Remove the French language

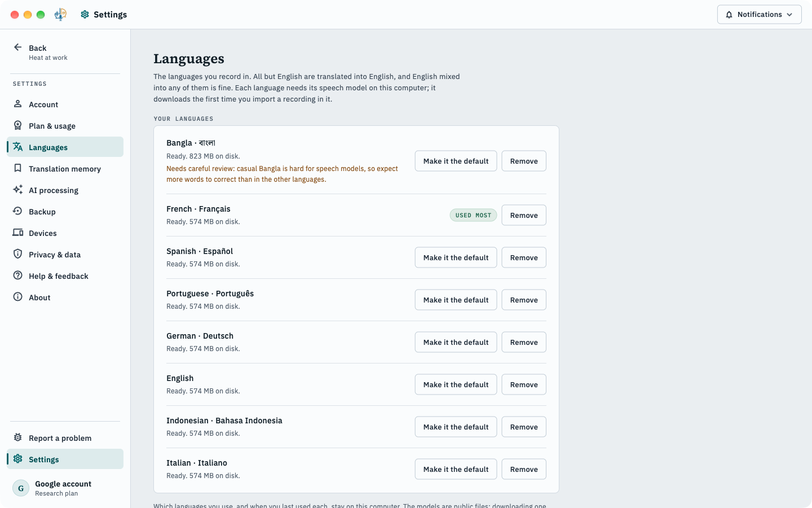[x=524, y=215]
